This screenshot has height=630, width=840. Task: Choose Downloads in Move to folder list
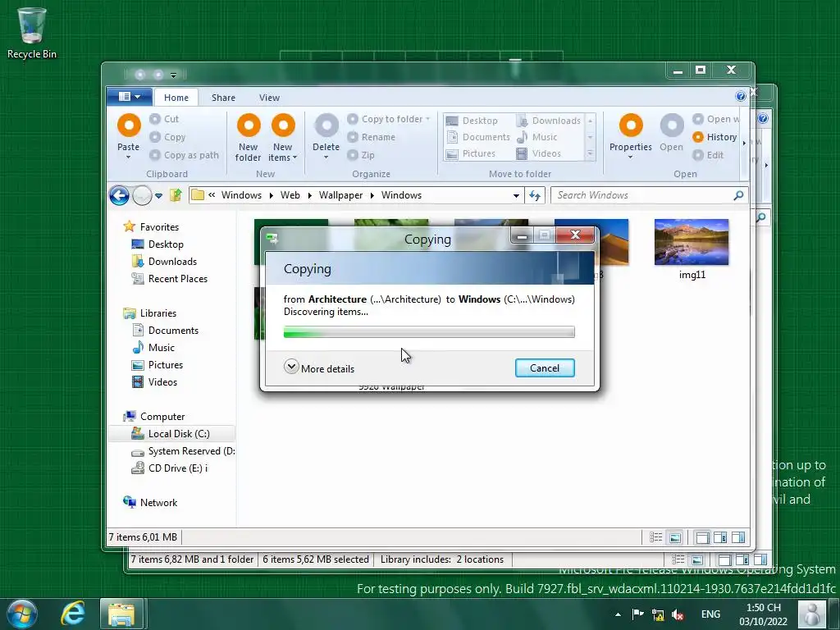coord(549,121)
